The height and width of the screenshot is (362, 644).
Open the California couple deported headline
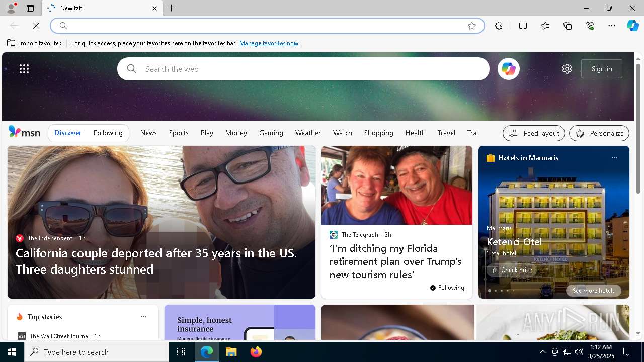point(156,261)
